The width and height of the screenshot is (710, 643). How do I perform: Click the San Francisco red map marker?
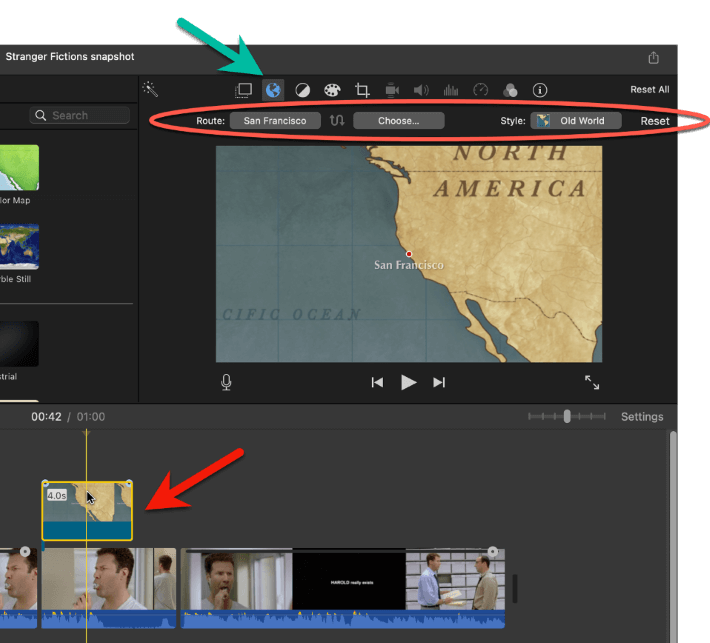click(x=409, y=254)
